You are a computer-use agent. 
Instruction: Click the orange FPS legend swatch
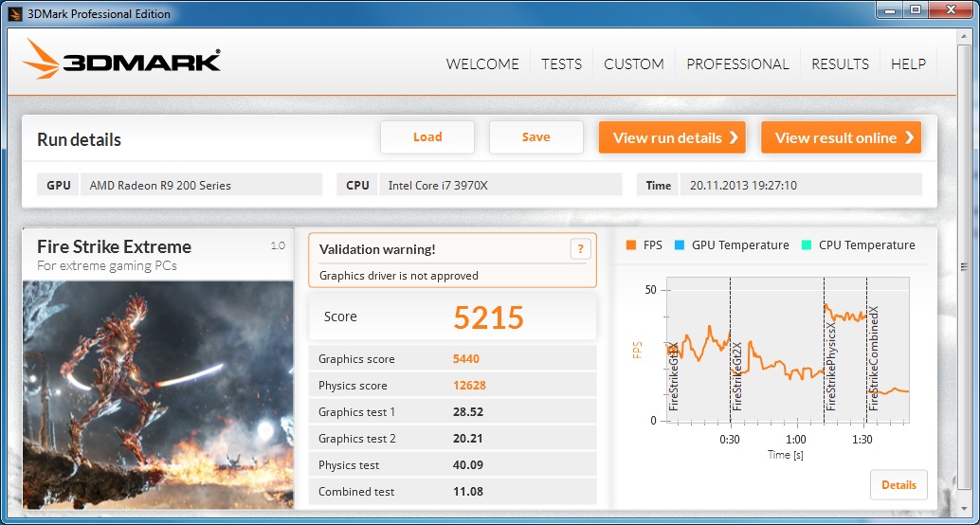coord(630,245)
